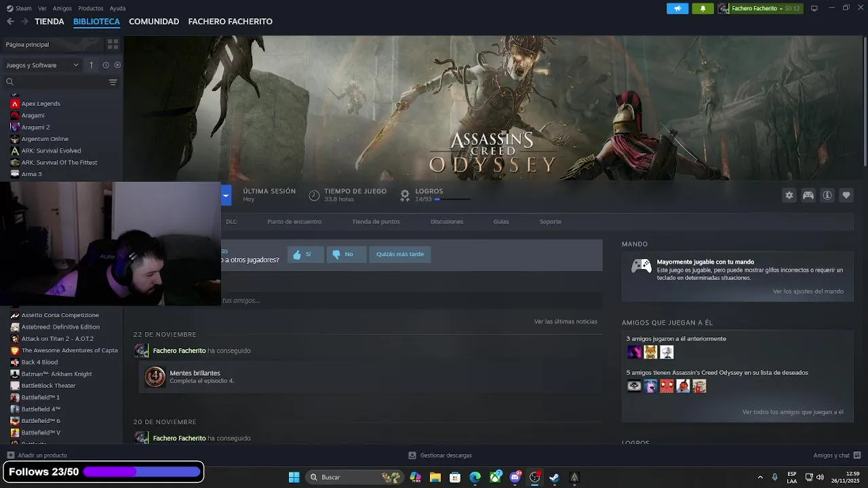Open the Discusiones tab
The image size is (868, 488).
tap(447, 222)
